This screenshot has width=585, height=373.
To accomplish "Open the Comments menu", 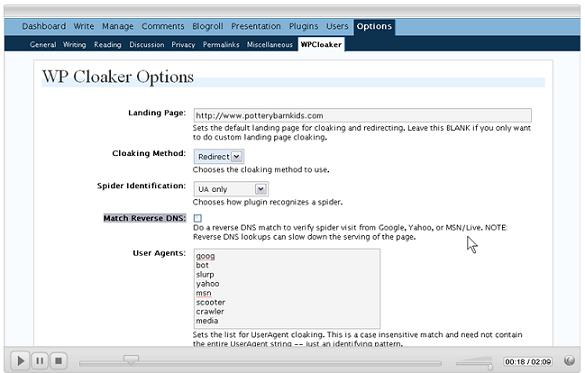I will point(163,26).
